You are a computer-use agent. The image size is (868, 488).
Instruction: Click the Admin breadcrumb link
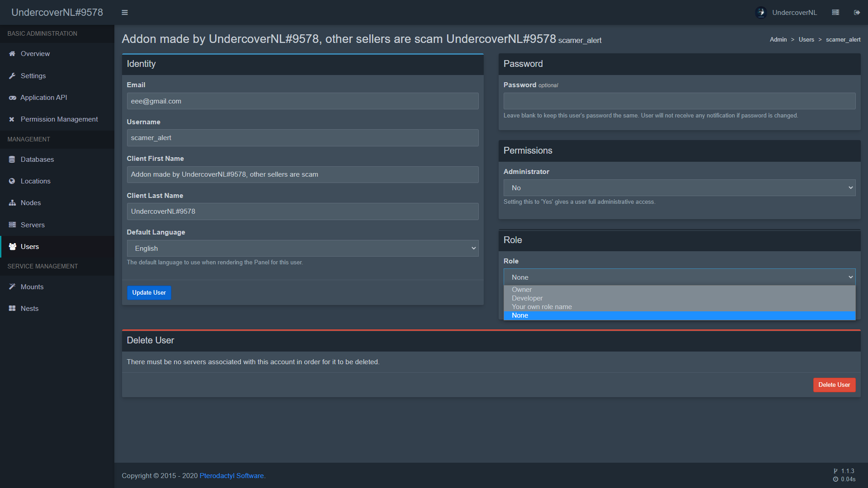point(778,40)
